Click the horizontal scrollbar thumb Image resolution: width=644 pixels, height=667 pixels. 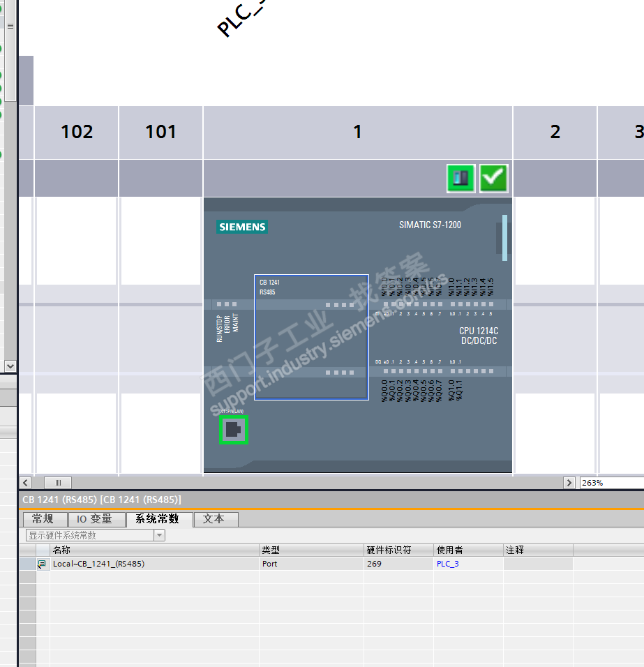point(58,483)
